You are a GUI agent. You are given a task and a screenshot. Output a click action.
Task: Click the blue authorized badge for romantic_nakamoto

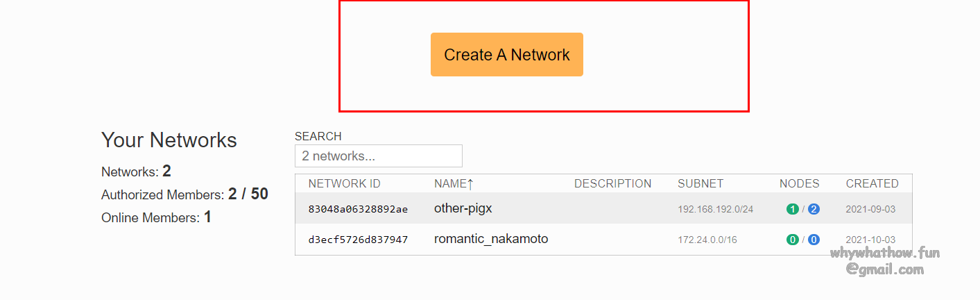[814, 240]
